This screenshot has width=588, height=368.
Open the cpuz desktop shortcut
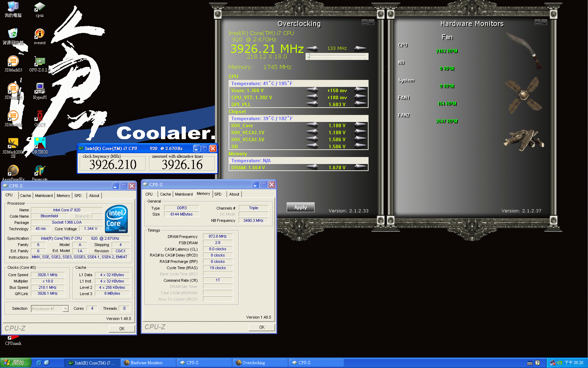click(40, 10)
